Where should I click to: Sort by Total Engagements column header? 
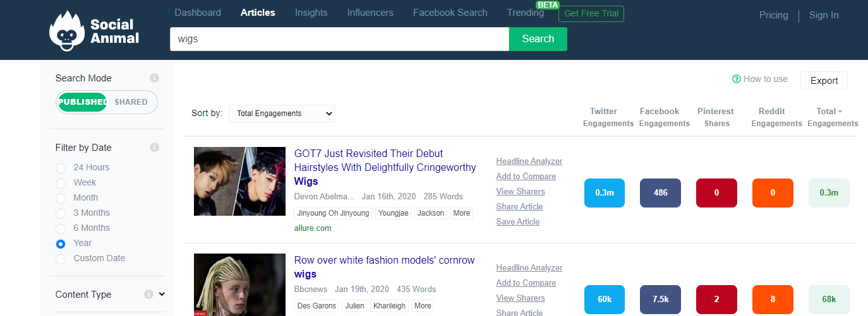[x=833, y=117]
